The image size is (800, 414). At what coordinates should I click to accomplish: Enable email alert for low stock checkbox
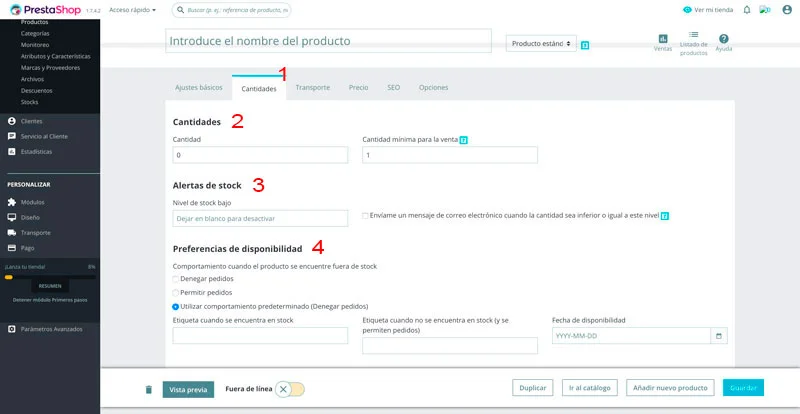pos(365,216)
